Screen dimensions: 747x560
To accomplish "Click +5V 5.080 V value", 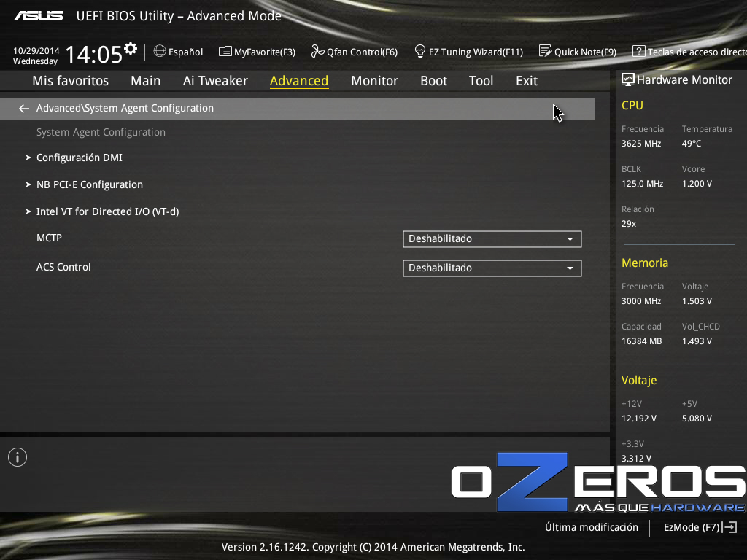I will tap(697, 418).
